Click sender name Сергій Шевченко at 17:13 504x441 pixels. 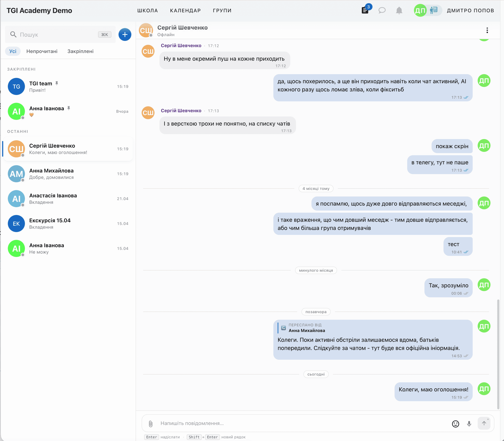point(181,111)
